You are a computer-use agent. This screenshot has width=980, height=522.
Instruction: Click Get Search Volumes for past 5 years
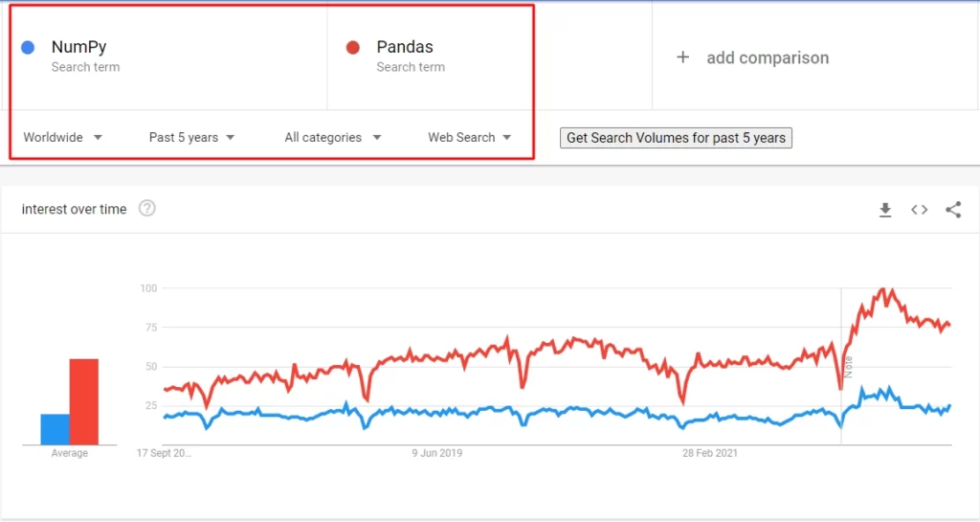[676, 138]
